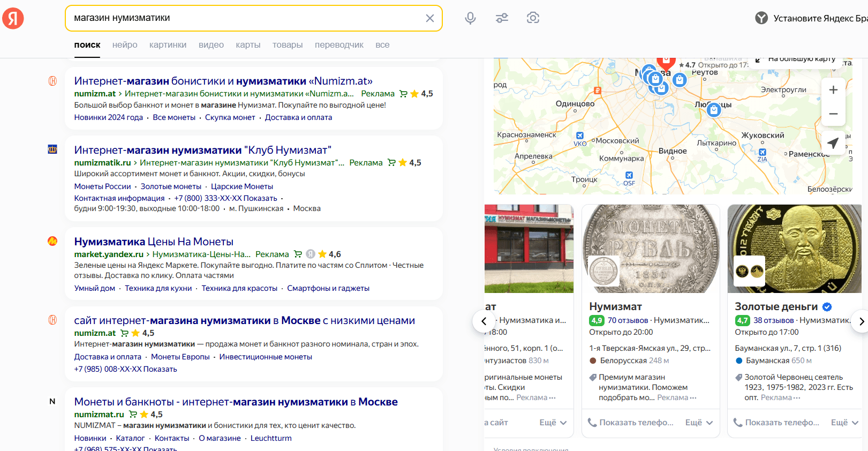Screen dimensions: 868x451
Task: Zoom out on the map
Action: (833, 114)
